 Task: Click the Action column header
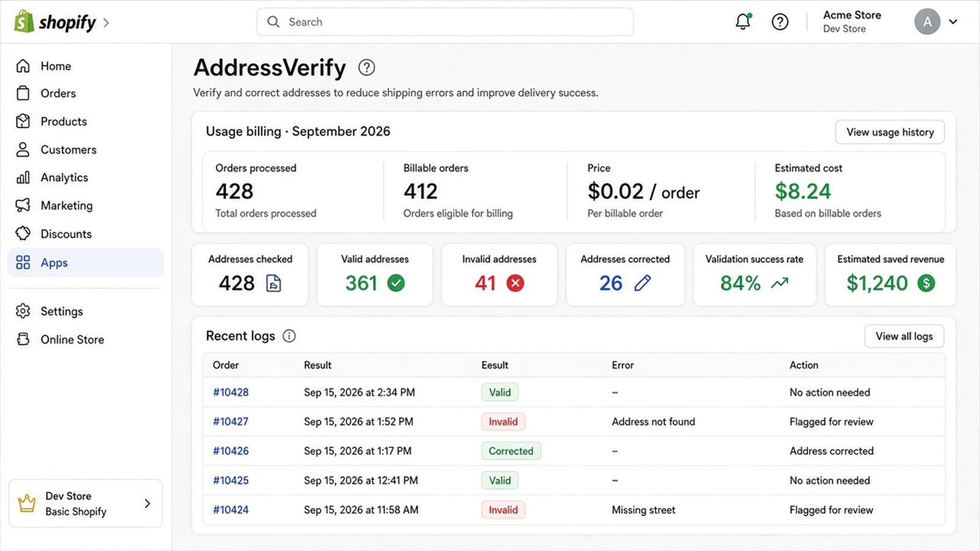pyautogui.click(x=804, y=365)
